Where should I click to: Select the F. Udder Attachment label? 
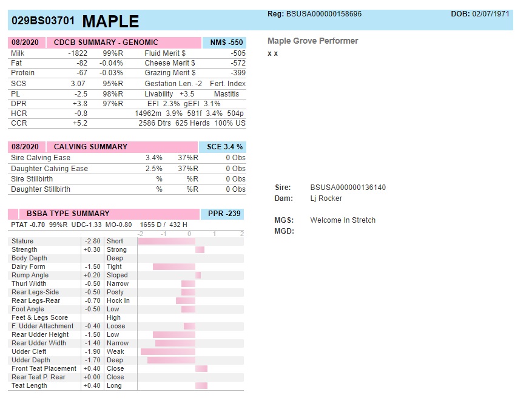coord(42,326)
